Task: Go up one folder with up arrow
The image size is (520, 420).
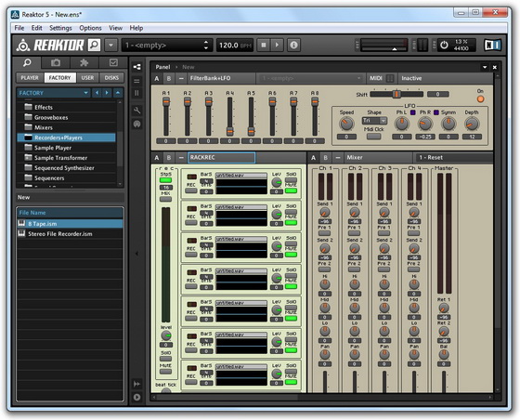Action: [118, 93]
